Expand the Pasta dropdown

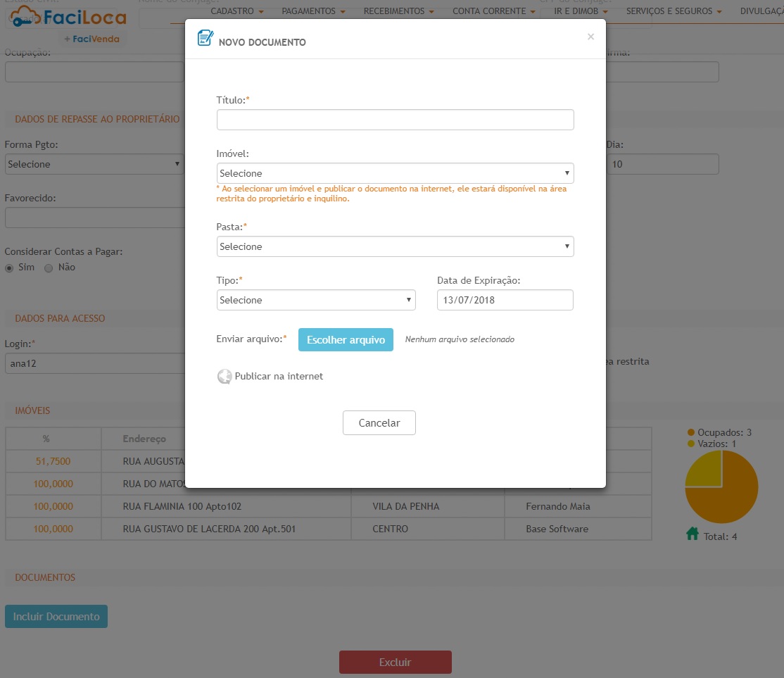click(x=395, y=246)
